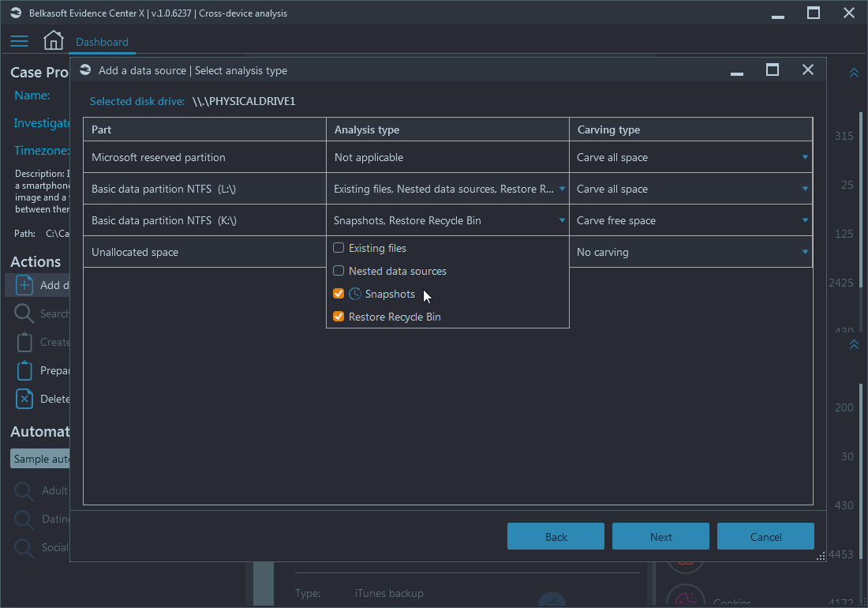Click the dialog resize grip icon
Viewport: 868px width, 608px height.
tap(821, 557)
